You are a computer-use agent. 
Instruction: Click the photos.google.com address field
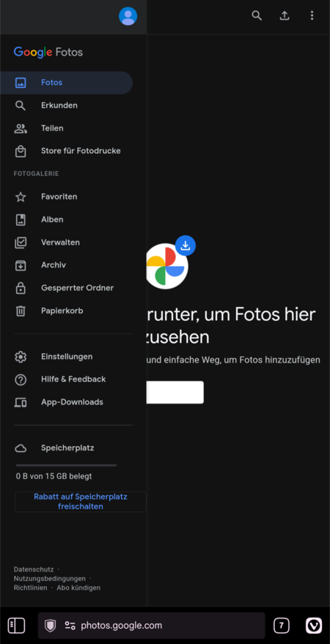tap(151, 626)
